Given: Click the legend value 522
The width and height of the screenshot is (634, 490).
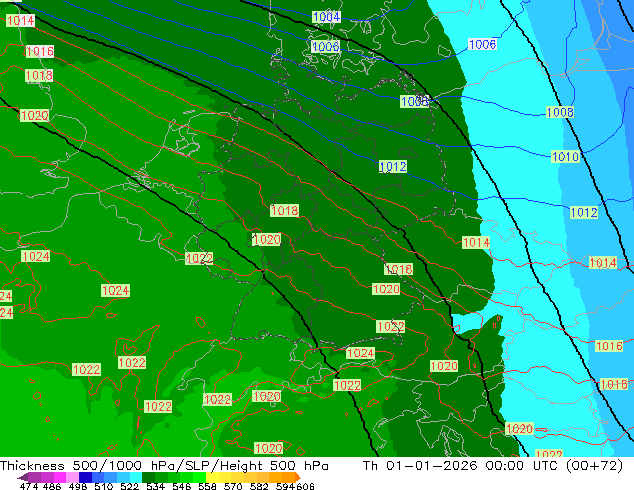Looking at the screenshot, I should pyautogui.click(x=129, y=486).
